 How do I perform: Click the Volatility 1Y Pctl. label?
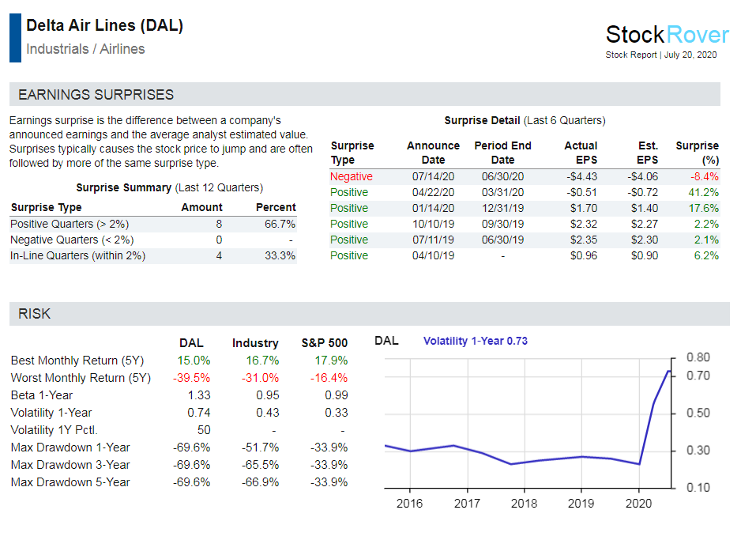click(54, 430)
